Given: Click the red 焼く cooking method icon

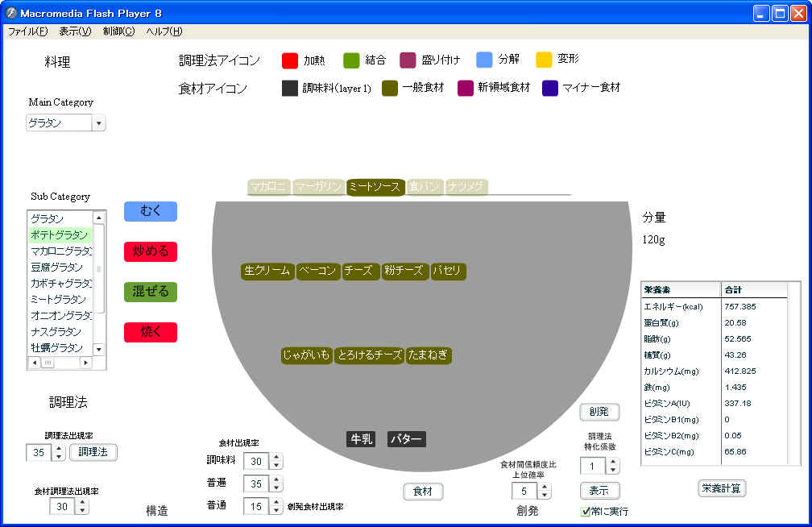Looking at the screenshot, I should click(150, 332).
